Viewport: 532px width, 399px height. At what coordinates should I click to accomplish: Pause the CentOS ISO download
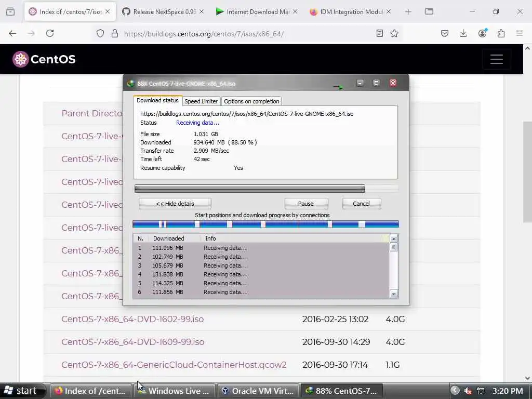[x=306, y=204]
